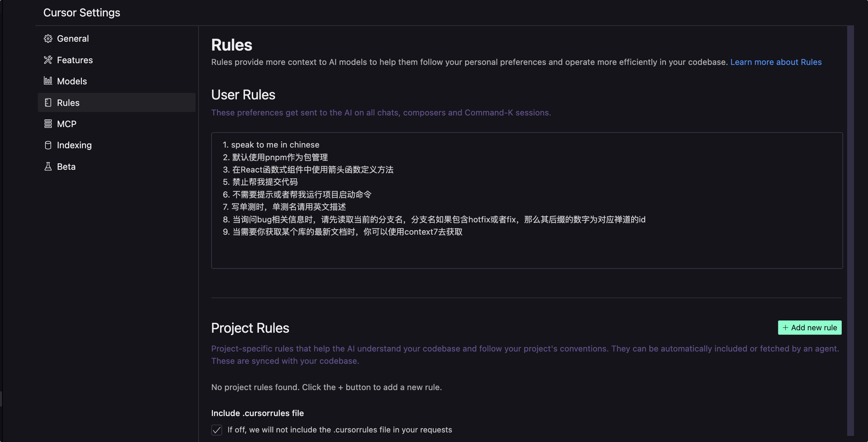Open the Beta settings tab

coord(66,167)
